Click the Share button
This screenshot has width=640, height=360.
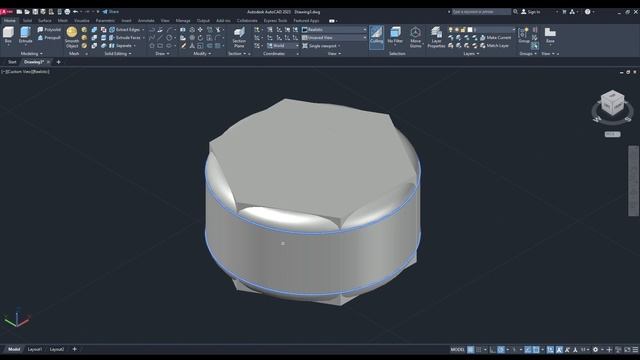(111, 12)
